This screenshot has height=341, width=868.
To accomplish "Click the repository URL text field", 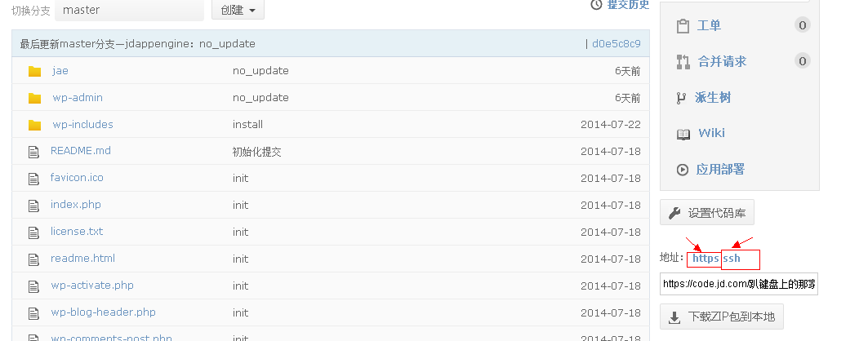I will tap(738, 285).
